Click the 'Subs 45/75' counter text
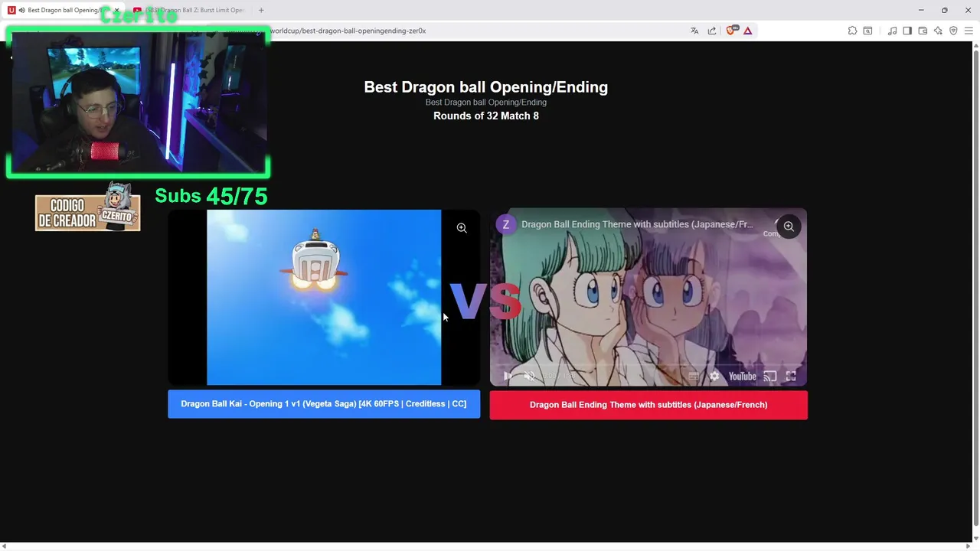The image size is (980, 551). point(211,196)
